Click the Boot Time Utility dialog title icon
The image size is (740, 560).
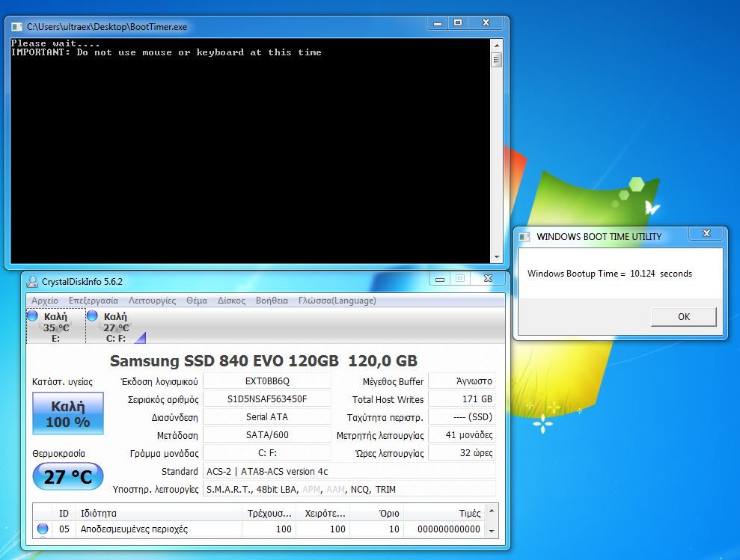525,237
